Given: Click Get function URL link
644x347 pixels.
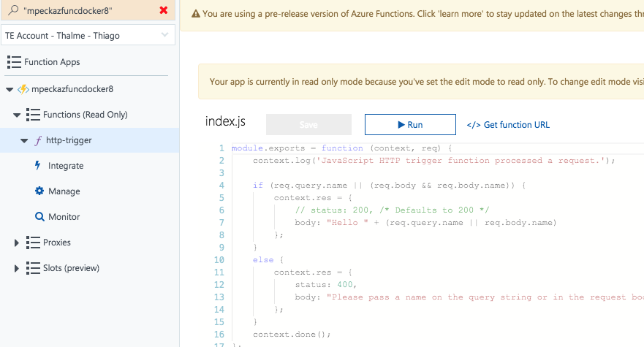Looking at the screenshot, I should pyautogui.click(x=508, y=125).
